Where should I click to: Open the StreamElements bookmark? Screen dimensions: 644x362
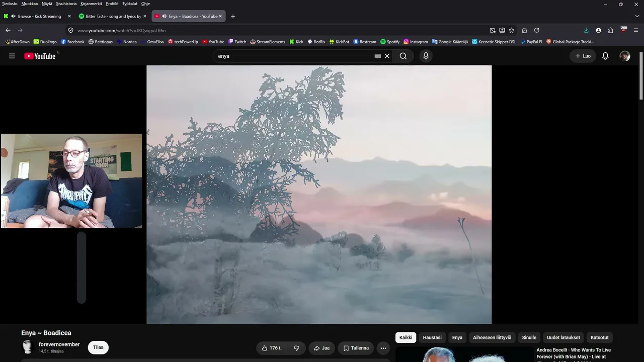pos(268,42)
